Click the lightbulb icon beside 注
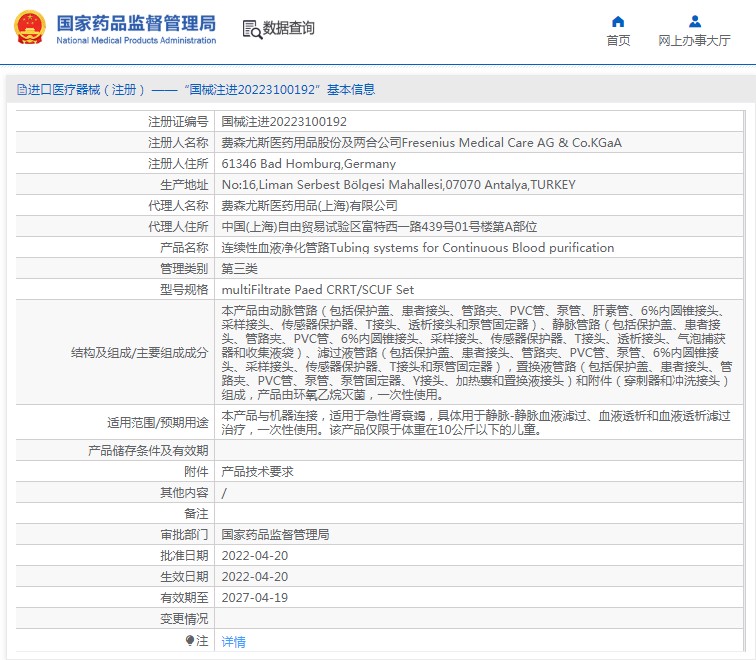 tap(189, 640)
